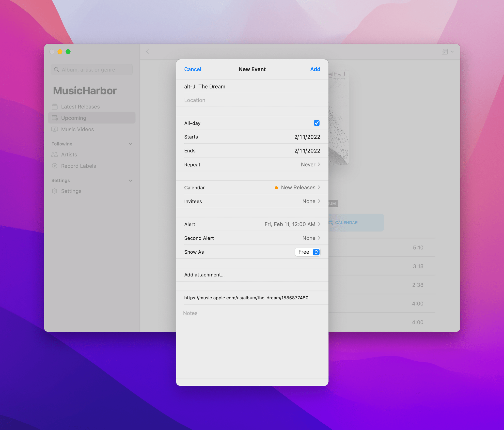Image resolution: width=504 pixels, height=430 pixels.
Task: Click the track duration 5:10
Action: [x=418, y=247]
